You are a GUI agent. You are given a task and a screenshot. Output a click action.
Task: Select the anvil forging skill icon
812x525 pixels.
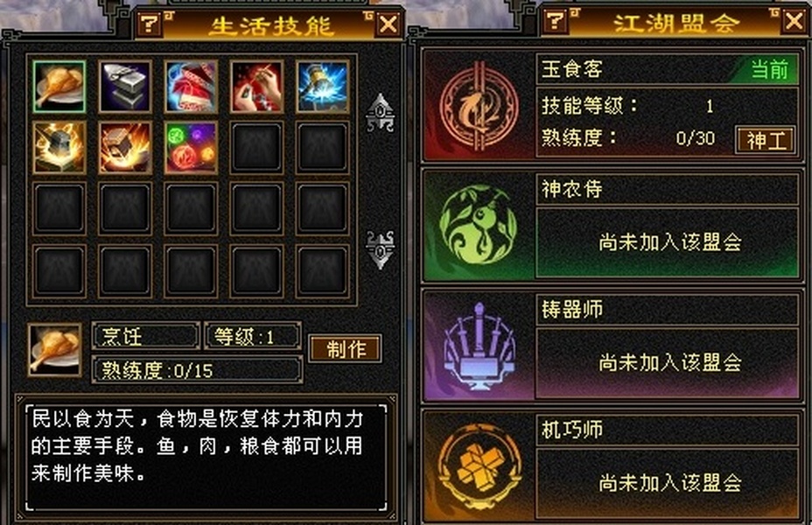click(x=125, y=87)
